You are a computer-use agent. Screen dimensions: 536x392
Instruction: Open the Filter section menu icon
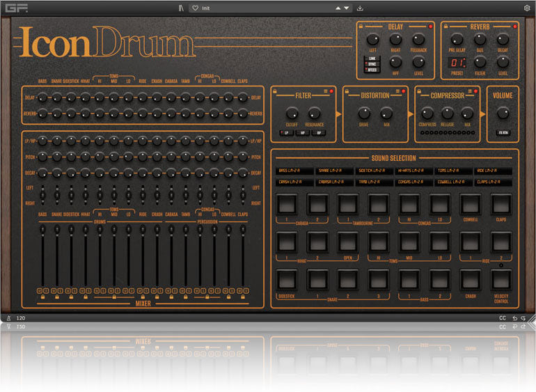point(326,91)
